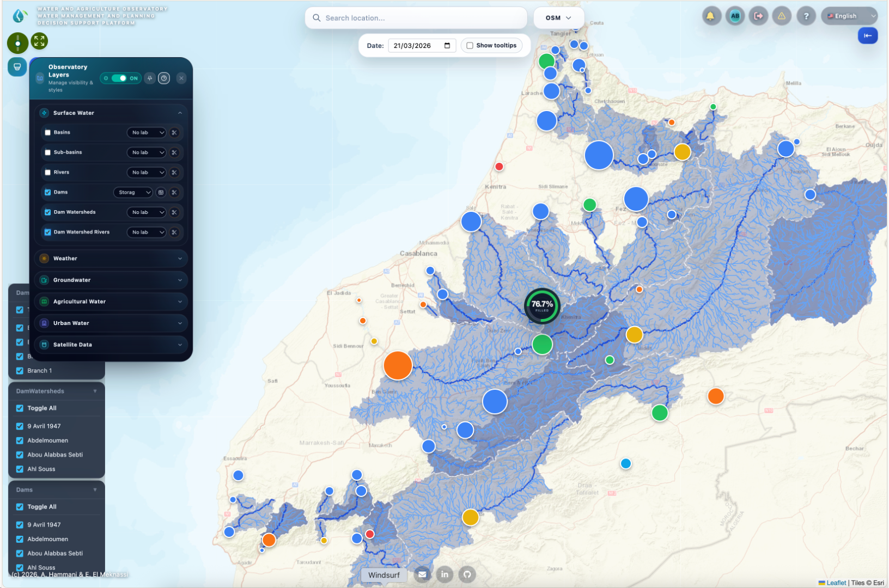Screen dimensions: 889x588
Task: Click the Search location input field
Action: [416, 18]
